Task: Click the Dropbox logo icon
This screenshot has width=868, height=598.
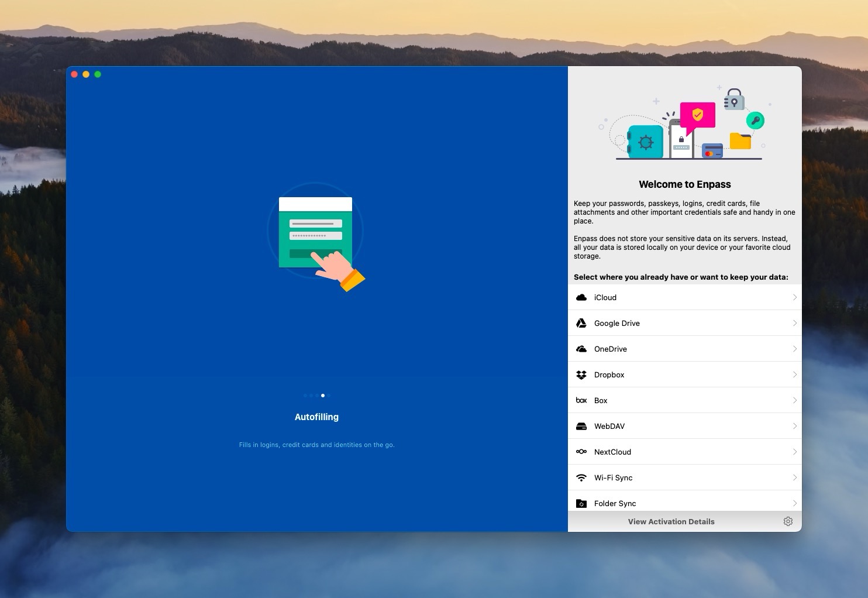Action: pos(581,374)
